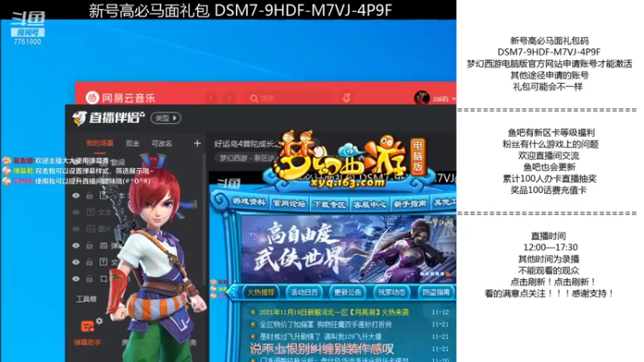Viewport: 644px width, 362px height.
Task: Click the banner carousel dot indicators
Action: click(435, 274)
